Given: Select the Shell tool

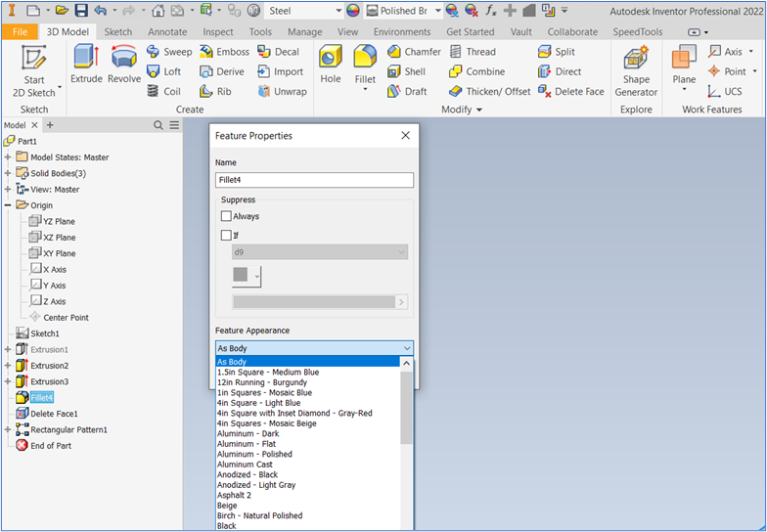Looking at the screenshot, I should [x=406, y=72].
